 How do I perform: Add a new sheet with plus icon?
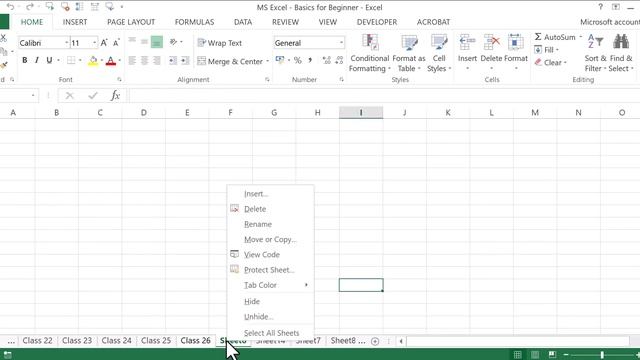click(375, 341)
